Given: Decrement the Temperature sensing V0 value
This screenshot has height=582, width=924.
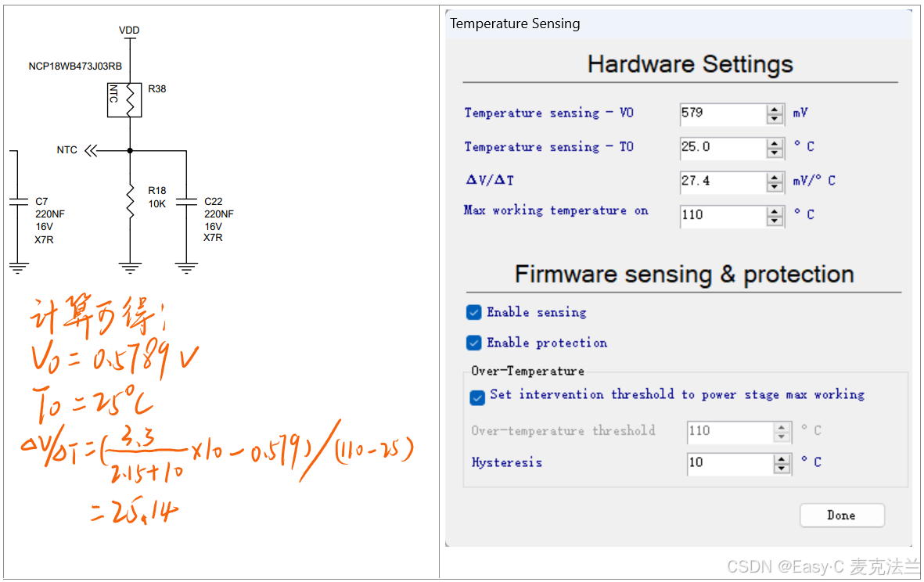Looking at the screenshot, I should click(775, 118).
